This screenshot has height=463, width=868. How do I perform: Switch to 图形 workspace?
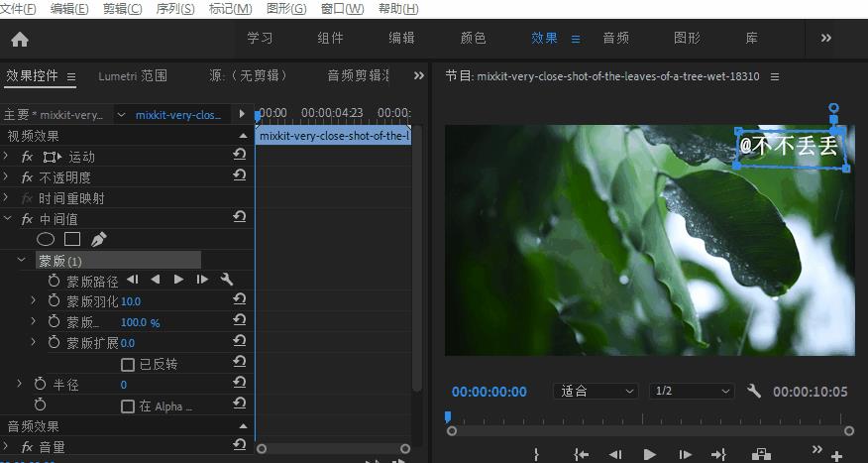pos(687,39)
